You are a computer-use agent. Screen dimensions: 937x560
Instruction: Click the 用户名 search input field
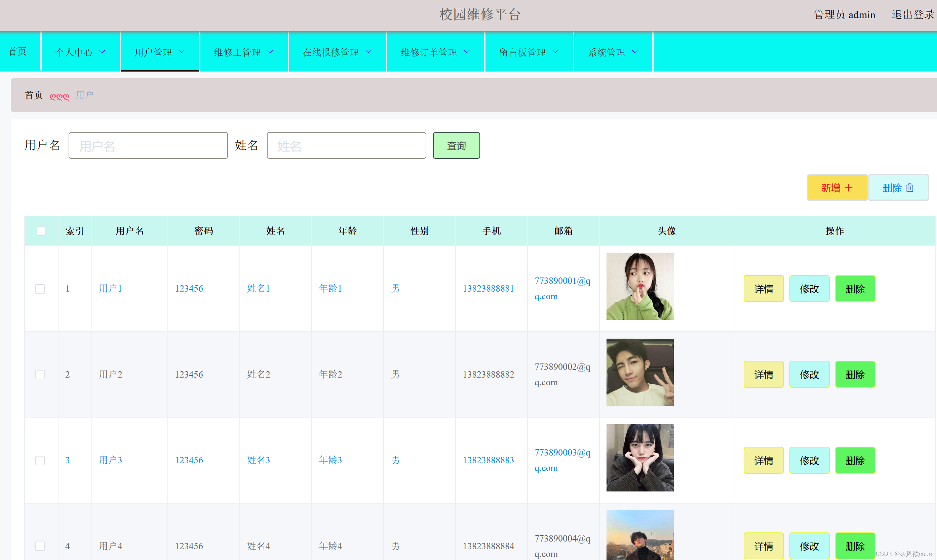148,146
